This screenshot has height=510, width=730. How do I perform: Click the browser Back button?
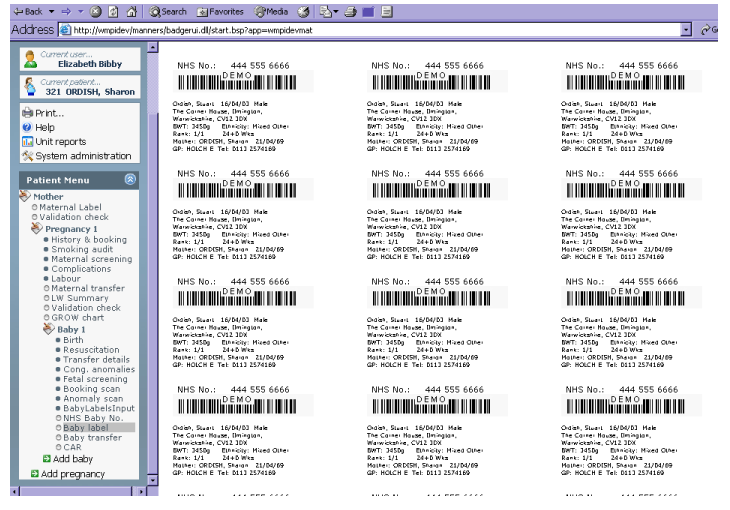pos(27,12)
